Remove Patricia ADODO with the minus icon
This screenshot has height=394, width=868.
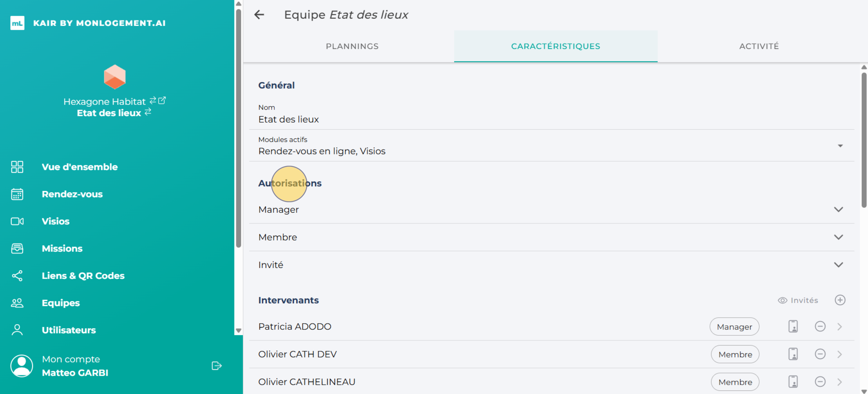click(820, 327)
